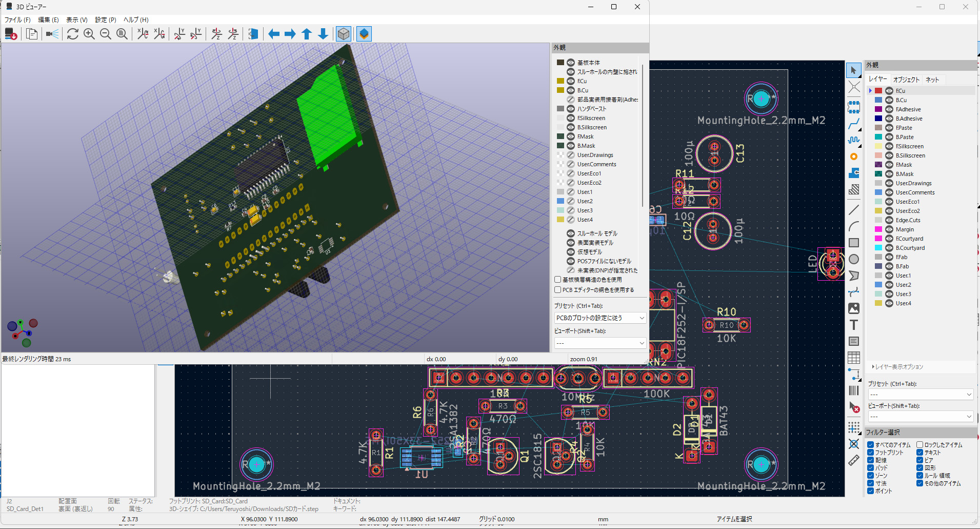The height and width of the screenshot is (529, 980).
Task: Click the Margin layer color swatch
Action: click(x=878, y=229)
